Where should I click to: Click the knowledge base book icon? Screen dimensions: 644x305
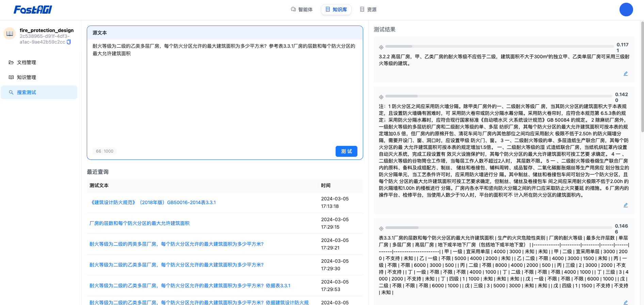[10, 33]
